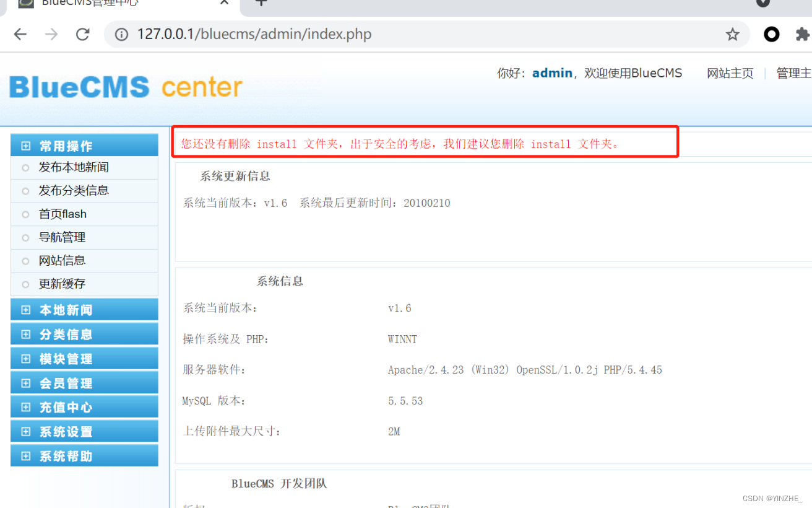
Task: Close the BlueCMS browser tab
Action: (225, 2)
